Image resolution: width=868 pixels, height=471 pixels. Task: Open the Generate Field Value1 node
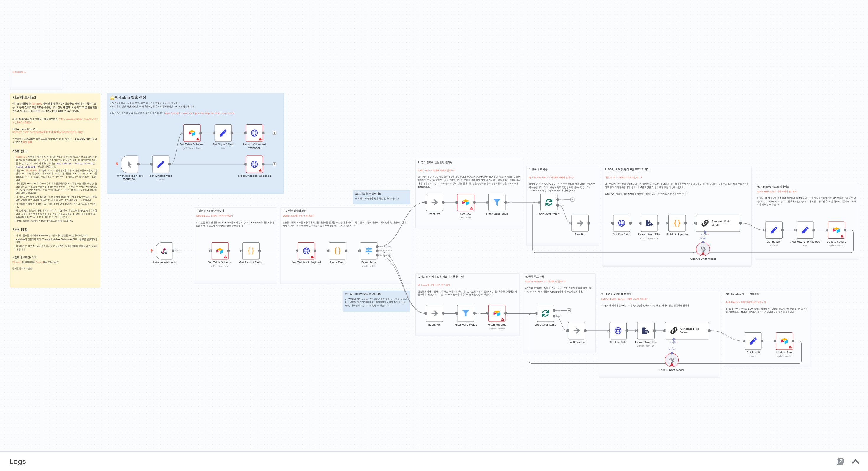click(x=718, y=223)
